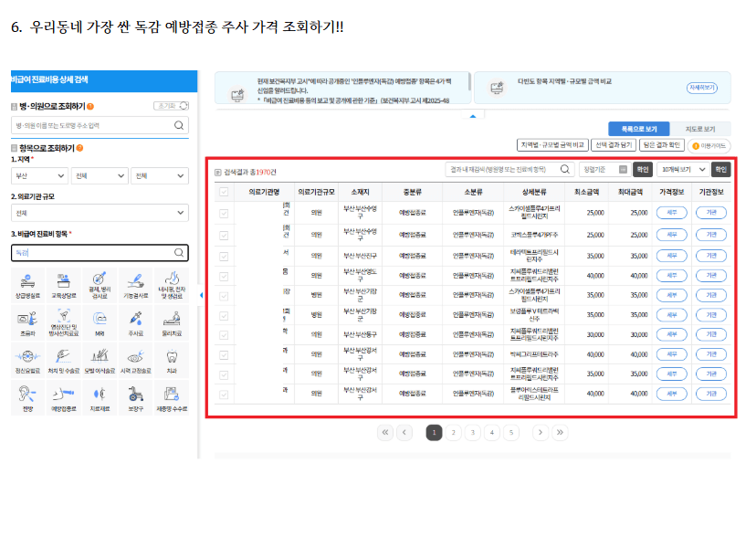
Task: Check the first result row checkbox
Action: 224,212
